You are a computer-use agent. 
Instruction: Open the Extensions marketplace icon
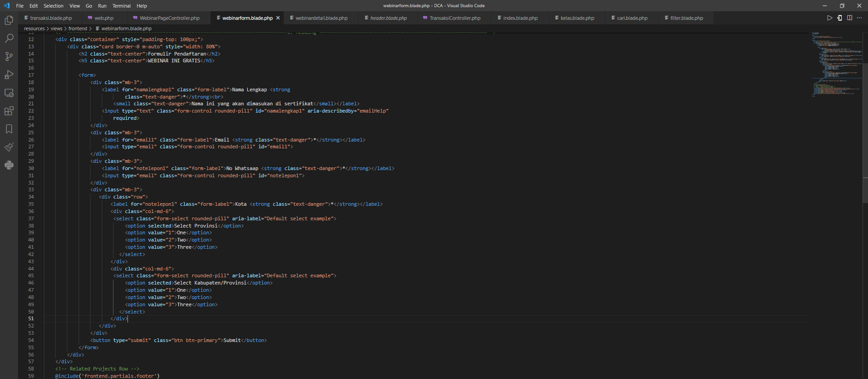click(x=9, y=111)
